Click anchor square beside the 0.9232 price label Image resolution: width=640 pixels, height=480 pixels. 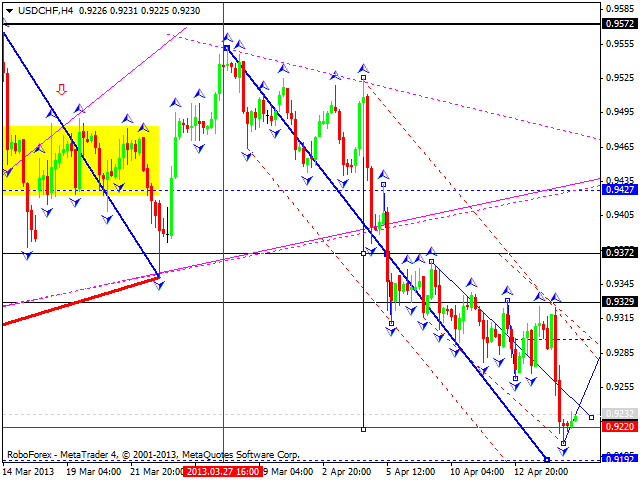[592, 417]
